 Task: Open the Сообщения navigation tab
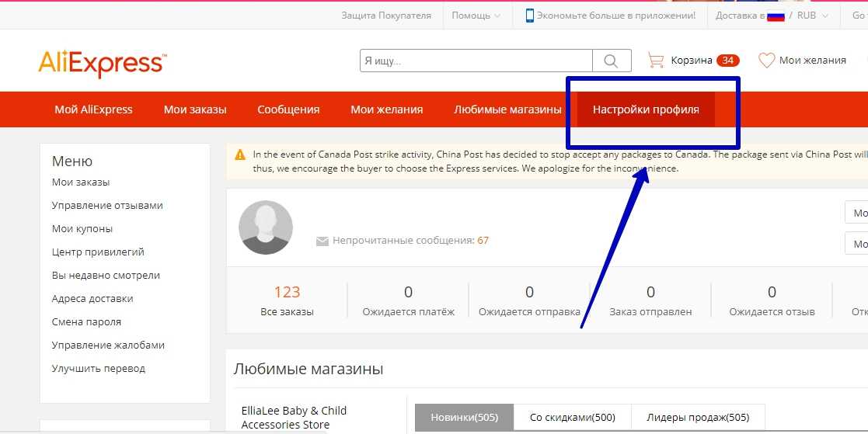[288, 109]
